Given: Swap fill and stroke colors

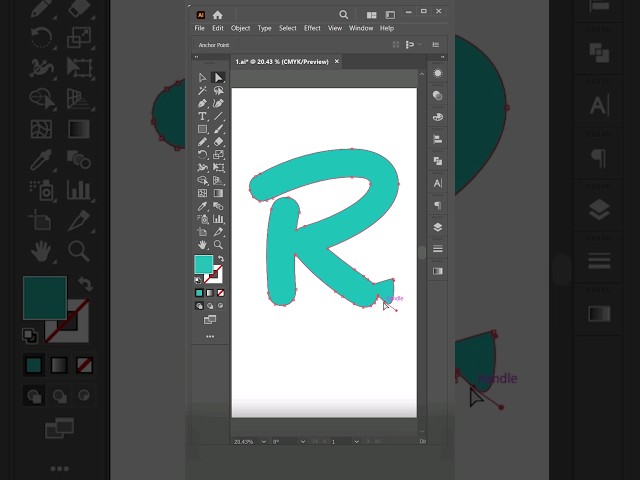Looking at the screenshot, I should tap(221, 259).
